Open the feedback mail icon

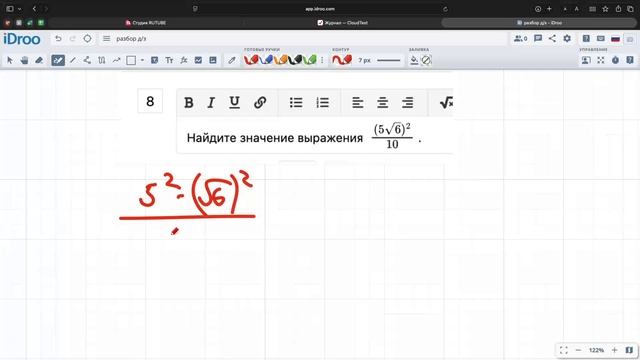pyautogui.click(x=601, y=39)
